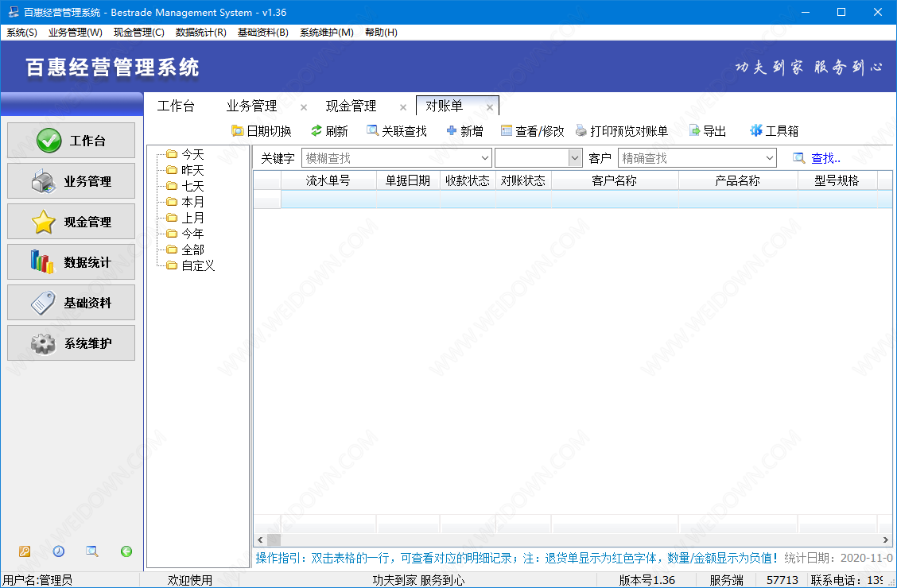Expand the empty middle combo box
The height and width of the screenshot is (588, 897).
pyautogui.click(x=576, y=158)
